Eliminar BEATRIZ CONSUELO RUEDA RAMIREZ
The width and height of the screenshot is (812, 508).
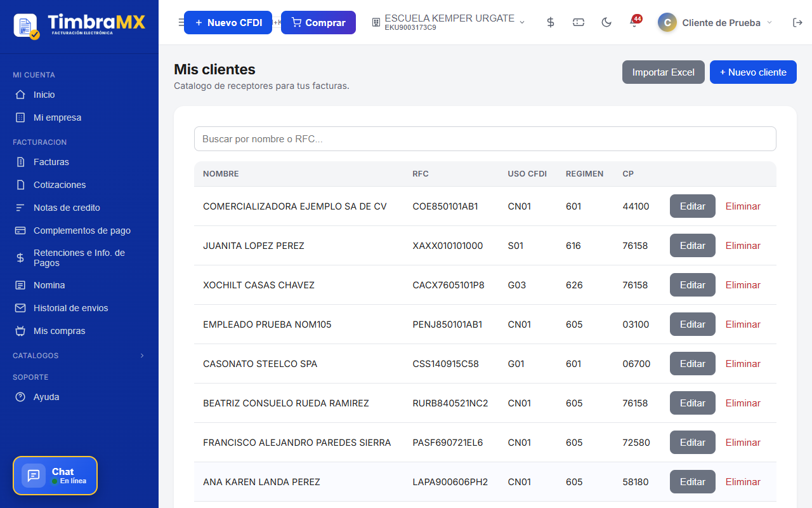pos(743,403)
